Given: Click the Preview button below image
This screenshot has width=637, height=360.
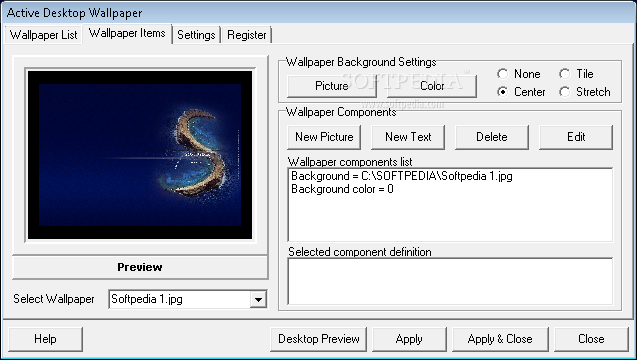Looking at the screenshot, I should point(140,267).
